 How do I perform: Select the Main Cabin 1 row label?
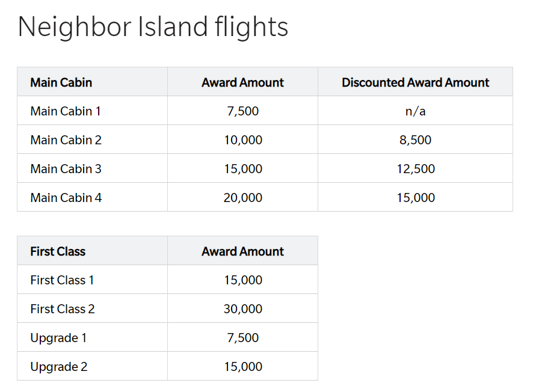(x=66, y=111)
